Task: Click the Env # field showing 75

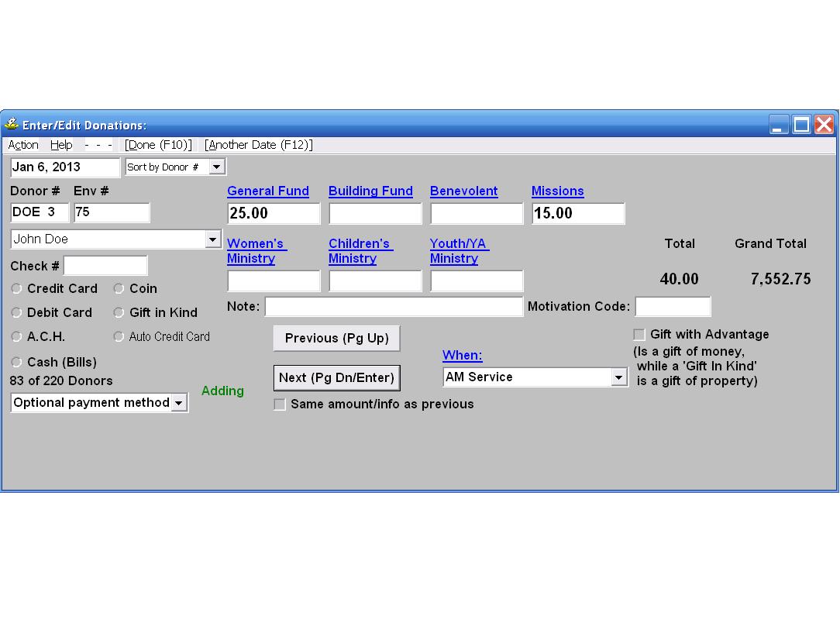Action: [x=112, y=212]
